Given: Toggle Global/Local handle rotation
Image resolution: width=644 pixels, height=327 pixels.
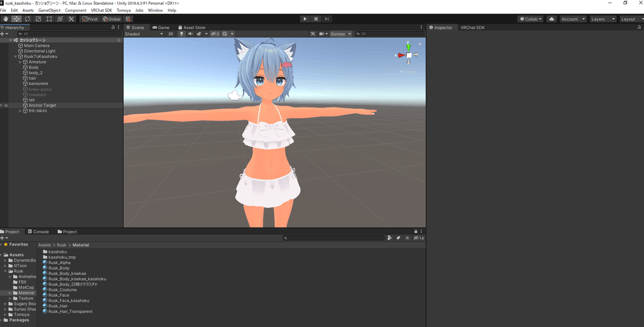Looking at the screenshot, I should pos(112,19).
